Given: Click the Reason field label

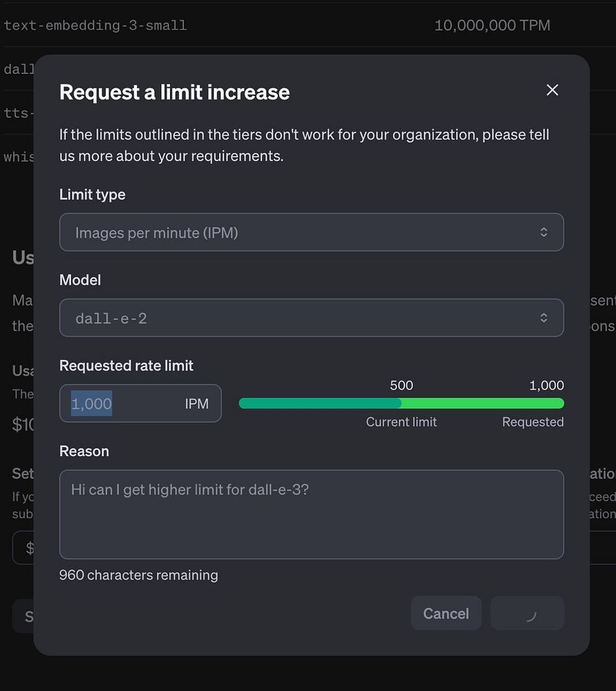Looking at the screenshot, I should tap(84, 451).
